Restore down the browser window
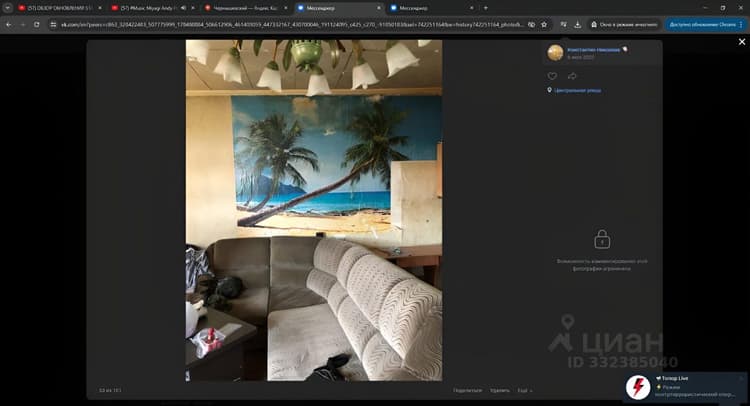The width and height of the screenshot is (750, 406). tap(723, 8)
